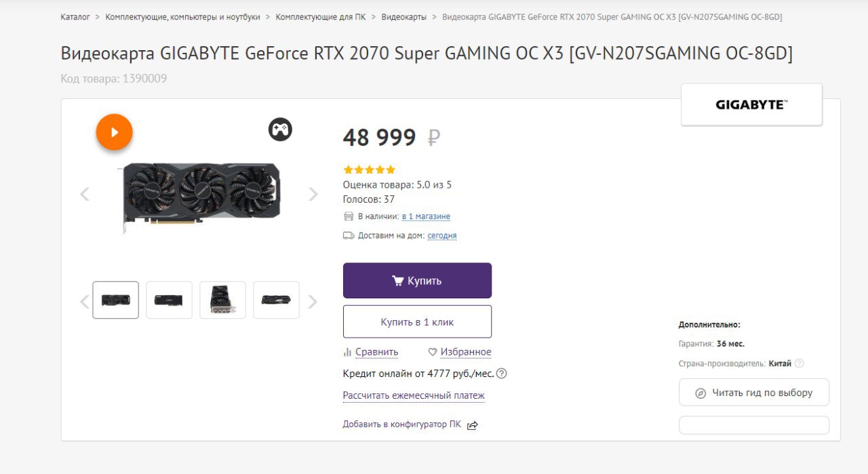Click the five-star product rating
The height and width of the screenshot is (474, 868).
(x=370, y=170)
